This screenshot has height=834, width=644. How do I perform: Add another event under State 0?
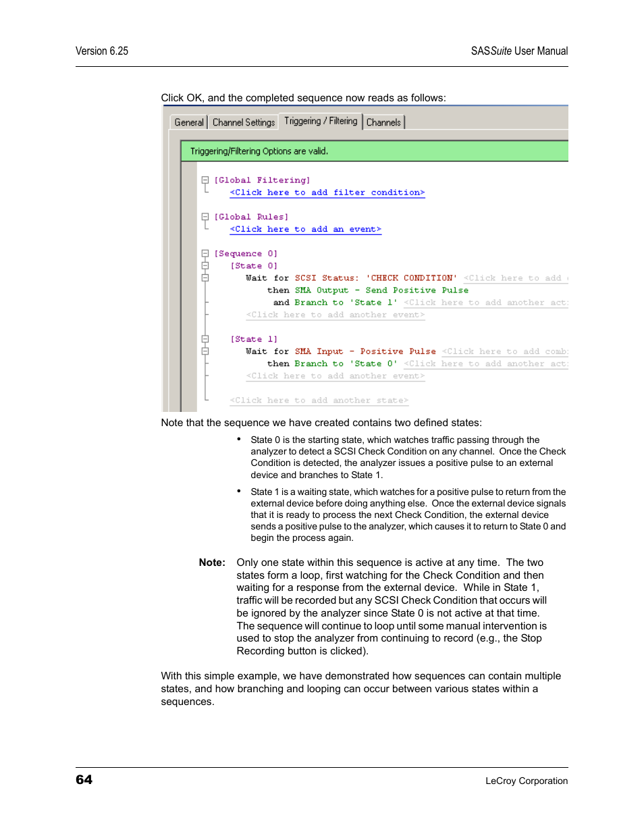tap(336, 315)
